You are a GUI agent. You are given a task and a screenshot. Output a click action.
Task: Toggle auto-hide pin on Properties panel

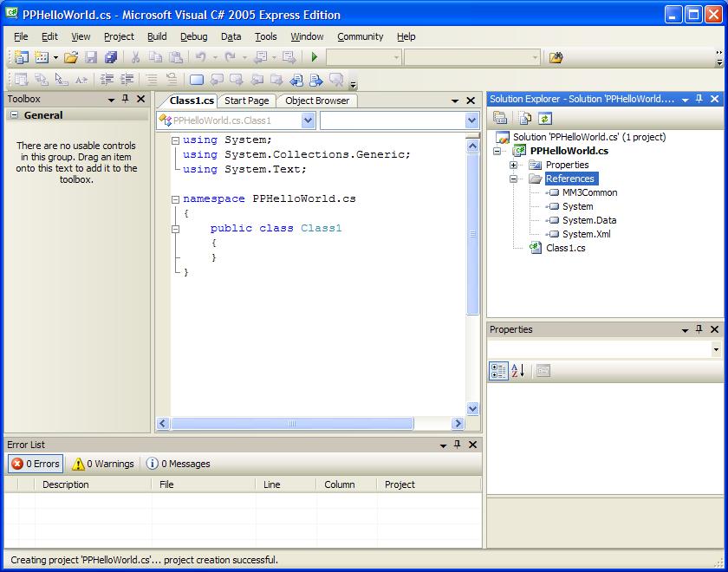699,329
